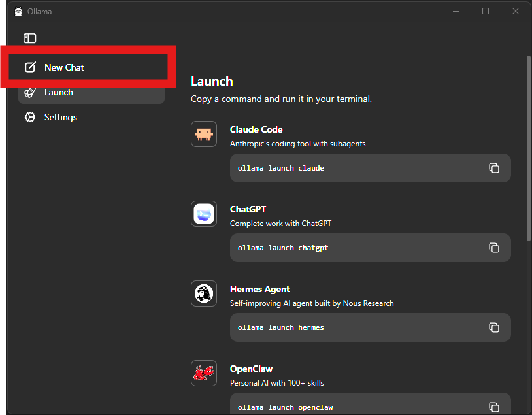The height and width of the screenshot is (415, 532).
Task: Click 'Anthropic's coding tool with subagents' description
Action: pos(298,144)
